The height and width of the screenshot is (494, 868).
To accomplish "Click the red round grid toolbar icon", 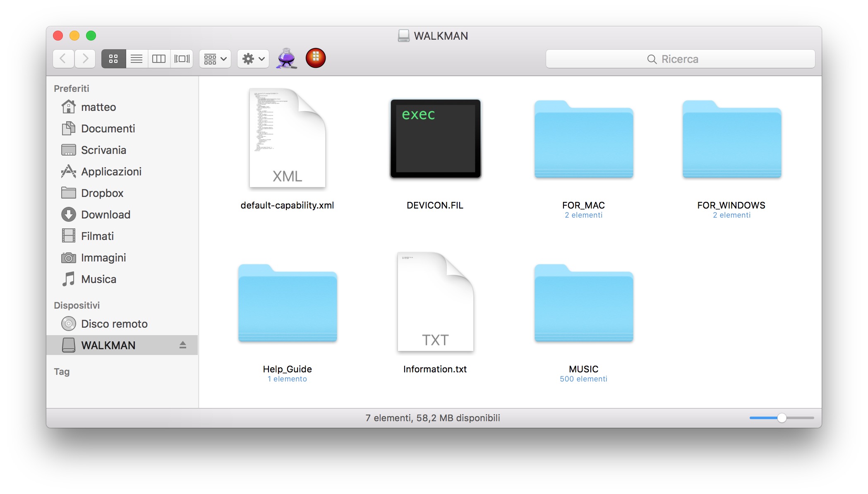I will point(316,58).
